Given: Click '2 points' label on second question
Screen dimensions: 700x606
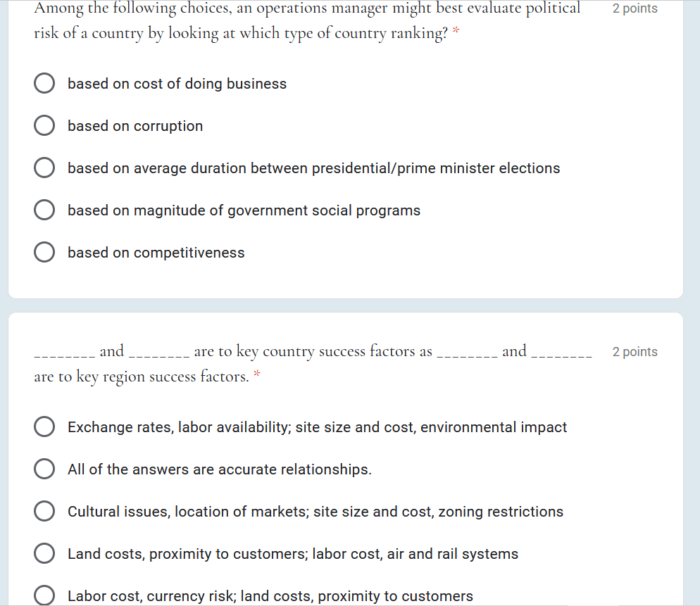Looking at the screenshot, I should tap(635, 352).
